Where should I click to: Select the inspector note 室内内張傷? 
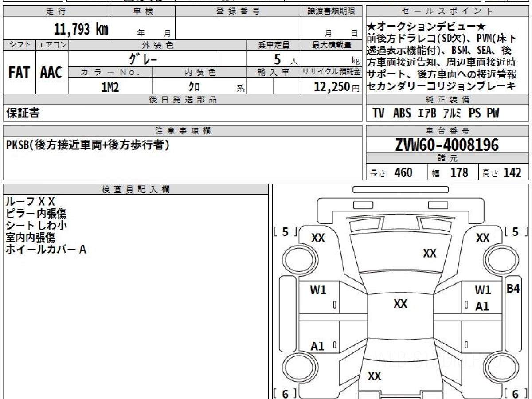30,238
